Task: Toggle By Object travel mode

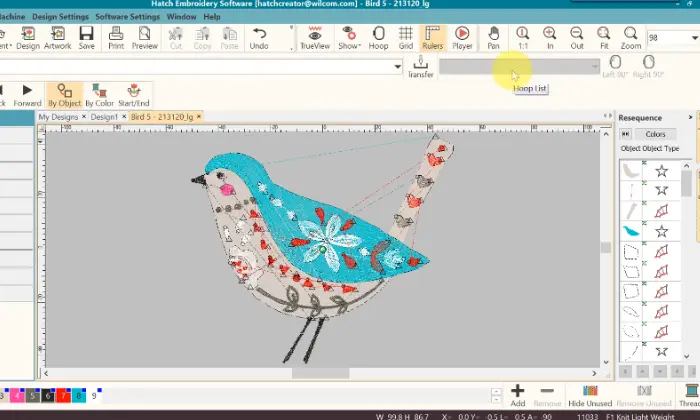Action: (64, 96)
